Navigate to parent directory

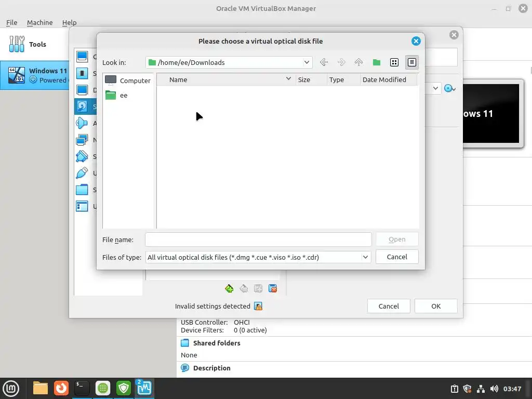[358, 62]
